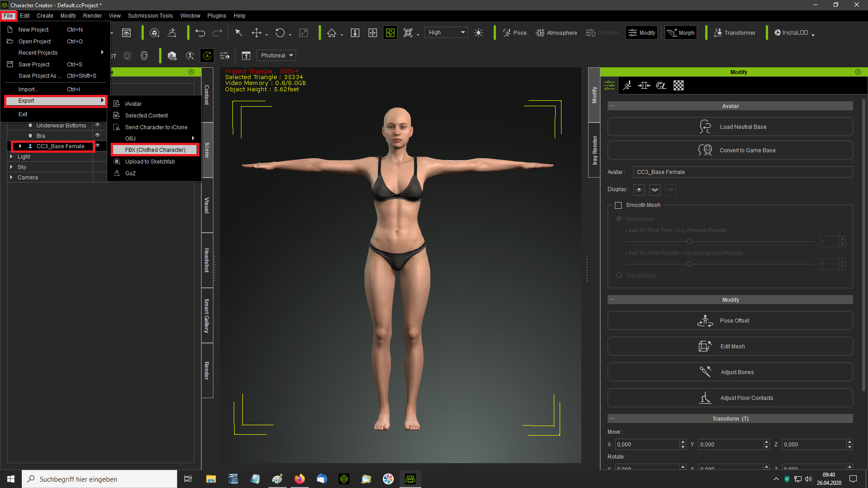Click the Redo arrow icon

[x=217, y=33]
